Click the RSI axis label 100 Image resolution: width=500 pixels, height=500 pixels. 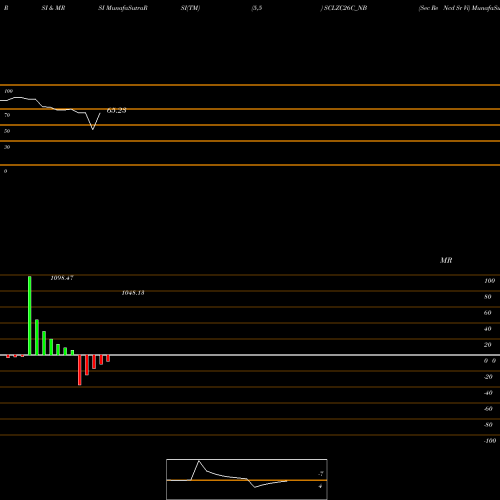(8, 91)
